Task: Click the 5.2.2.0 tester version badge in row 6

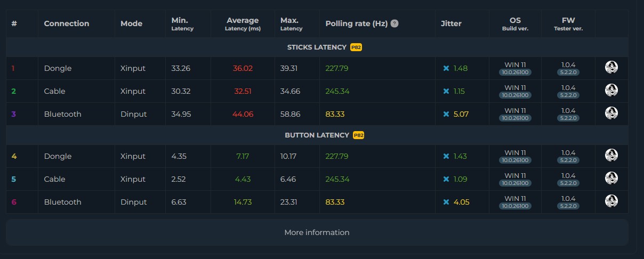Action: 568,205
